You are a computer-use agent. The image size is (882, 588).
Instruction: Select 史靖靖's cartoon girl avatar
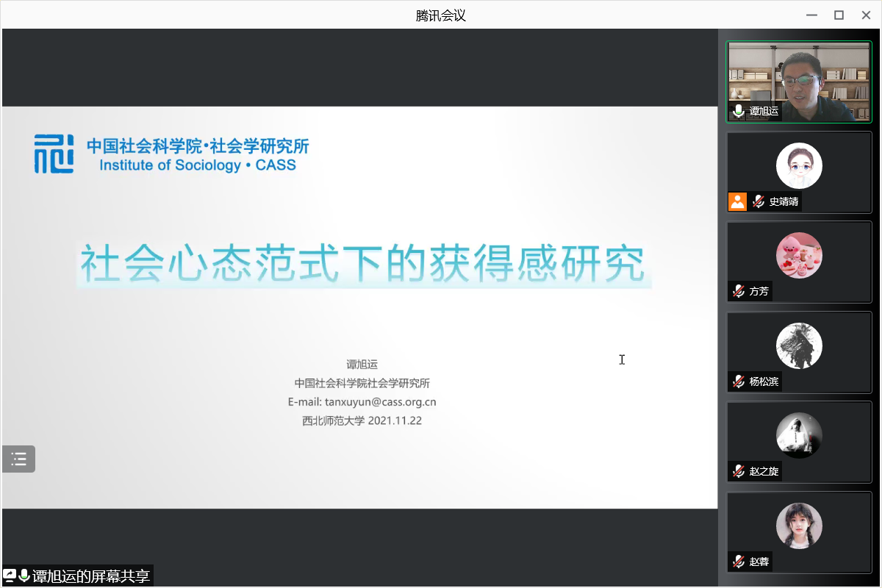point(799,166)
